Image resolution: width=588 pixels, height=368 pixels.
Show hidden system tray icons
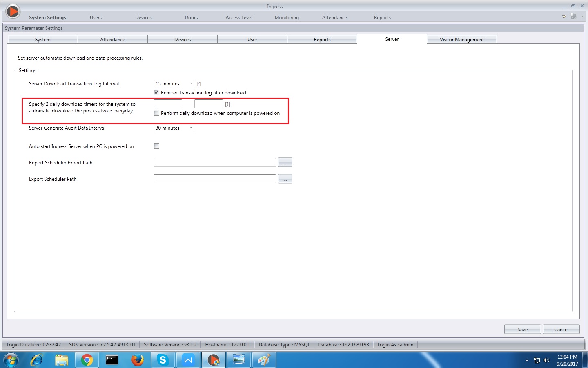tap(527, 360)
